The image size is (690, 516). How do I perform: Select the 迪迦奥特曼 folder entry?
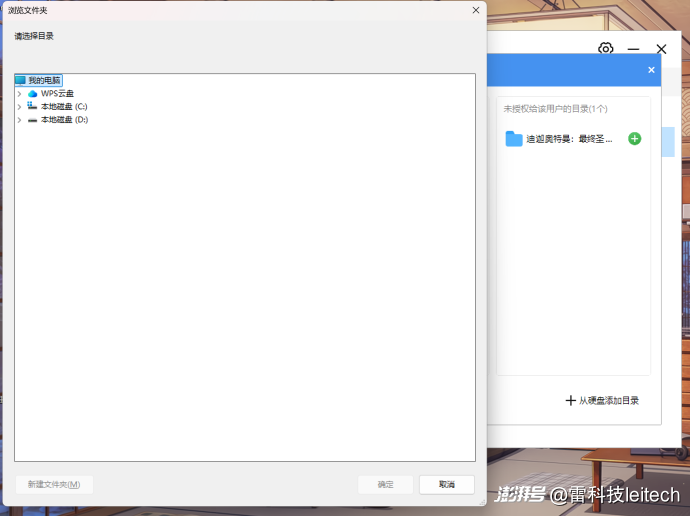pyautogui.click(x=569, y=139)
